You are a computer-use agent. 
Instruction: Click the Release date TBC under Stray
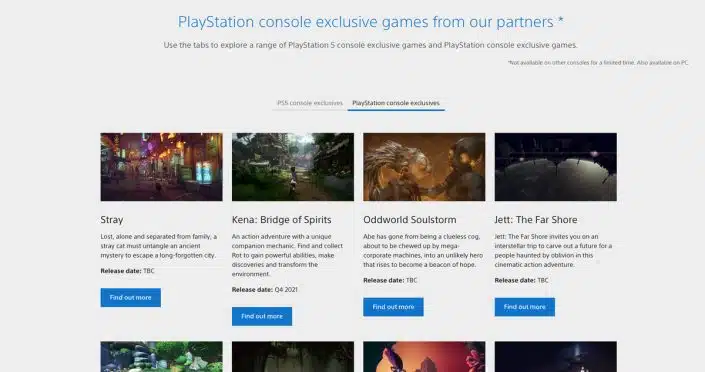point(128,271)
